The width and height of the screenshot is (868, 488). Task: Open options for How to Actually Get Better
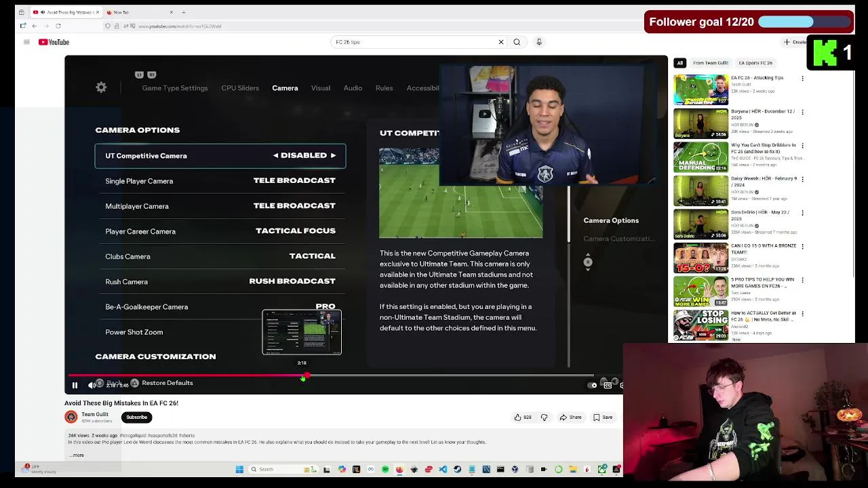click(803, 314)
